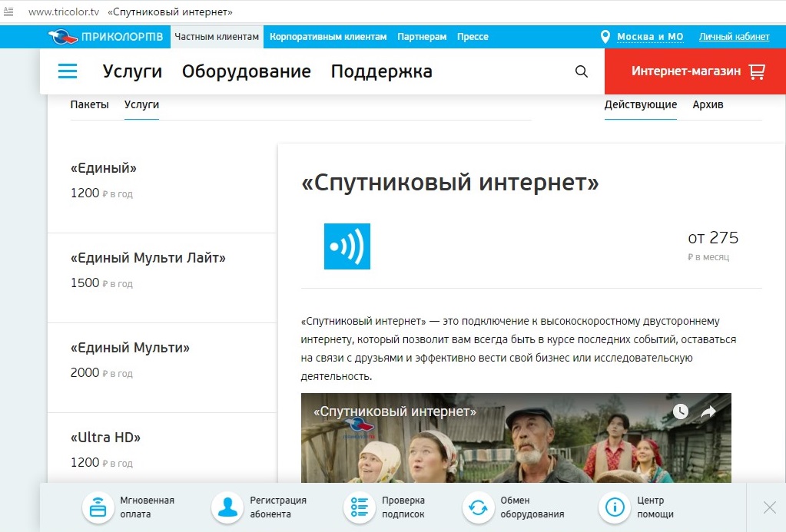Open the Личный кабинет link
786x532 pixels.
coord(735,37)
